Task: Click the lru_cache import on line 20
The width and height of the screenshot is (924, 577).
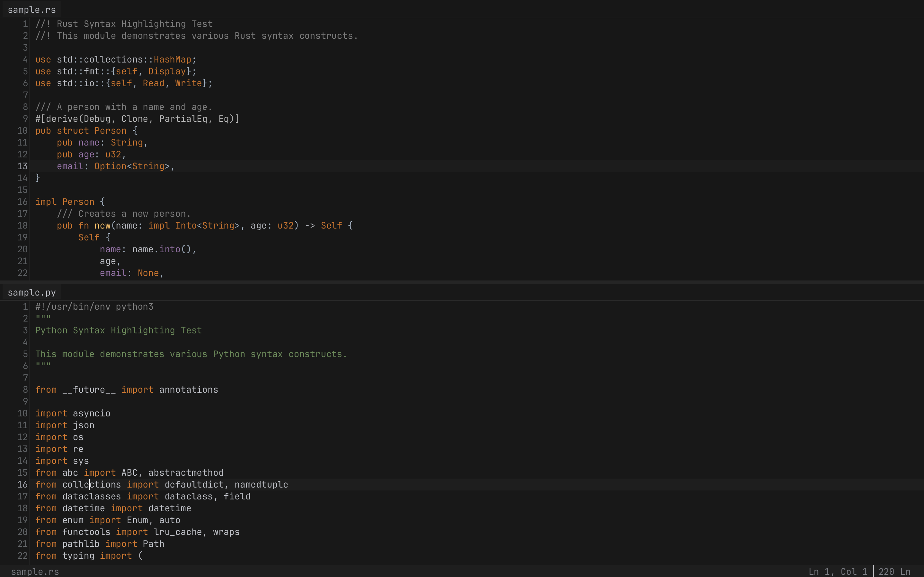Action: pos(177,531)
